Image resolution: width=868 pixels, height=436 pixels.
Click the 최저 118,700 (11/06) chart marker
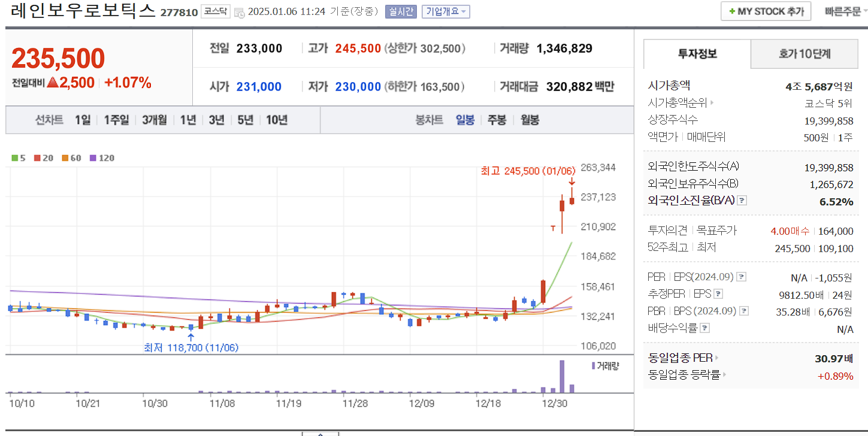191,347
